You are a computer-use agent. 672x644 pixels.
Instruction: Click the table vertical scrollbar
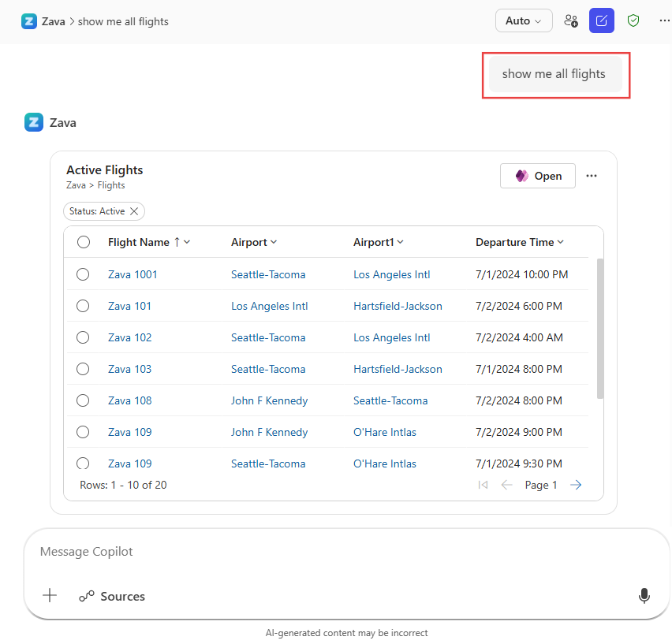click(x=600, y=329)
